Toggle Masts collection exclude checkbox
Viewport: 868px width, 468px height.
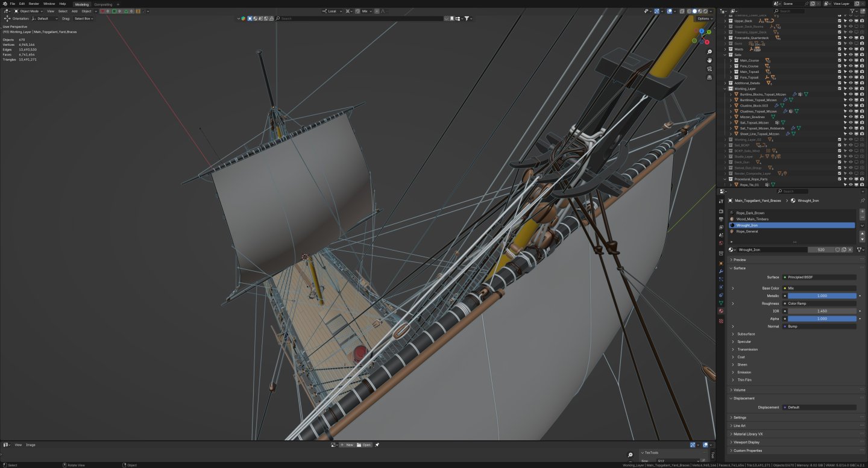tap(840, 49)
